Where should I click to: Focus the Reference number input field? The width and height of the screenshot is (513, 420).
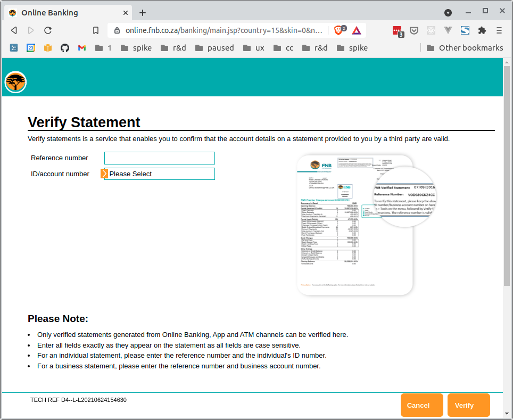[160, 158]
